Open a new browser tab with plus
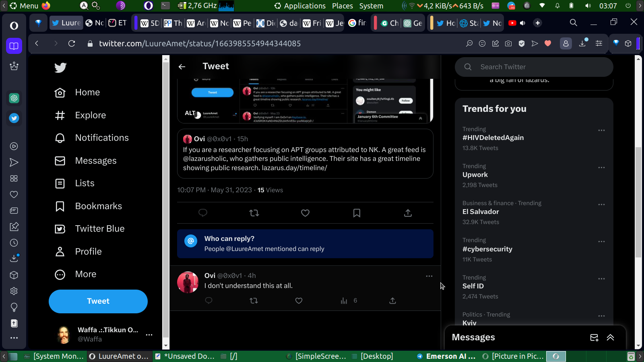Screen dimensions: 644x362 coord(537,23)
